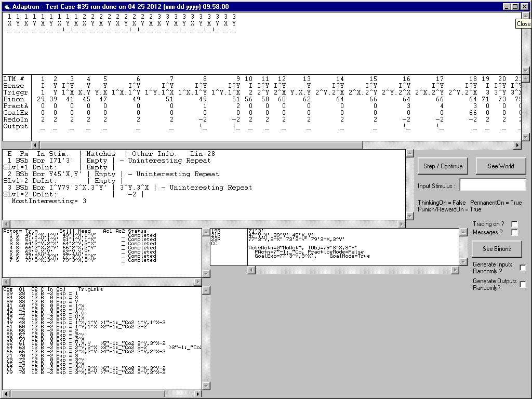Click the 'Triggr' row label
Screen dimensions: 532x399
tap(16, 92)
